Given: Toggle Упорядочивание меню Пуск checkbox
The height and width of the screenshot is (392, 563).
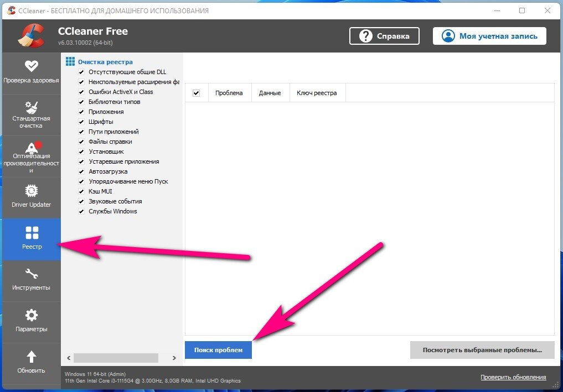Looking at the screenshot, I should pos(81,181).
